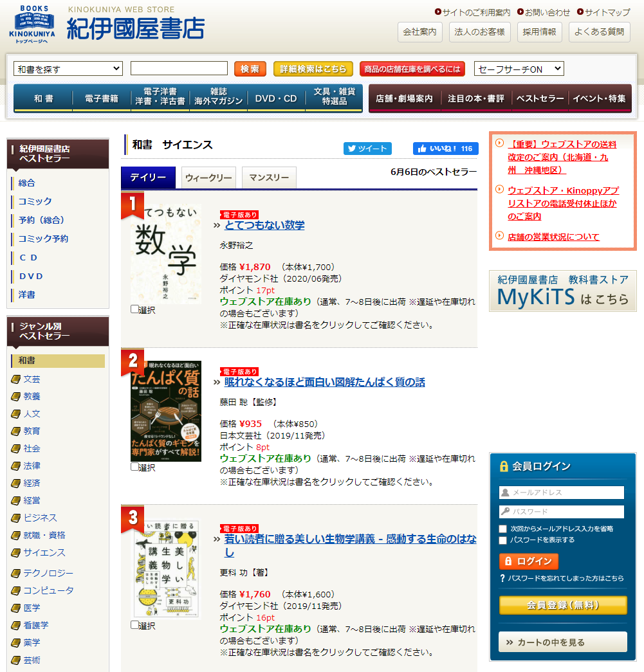Click the search keyword input field
This screenshot has width=644, height=672.
tap(179, 68)
